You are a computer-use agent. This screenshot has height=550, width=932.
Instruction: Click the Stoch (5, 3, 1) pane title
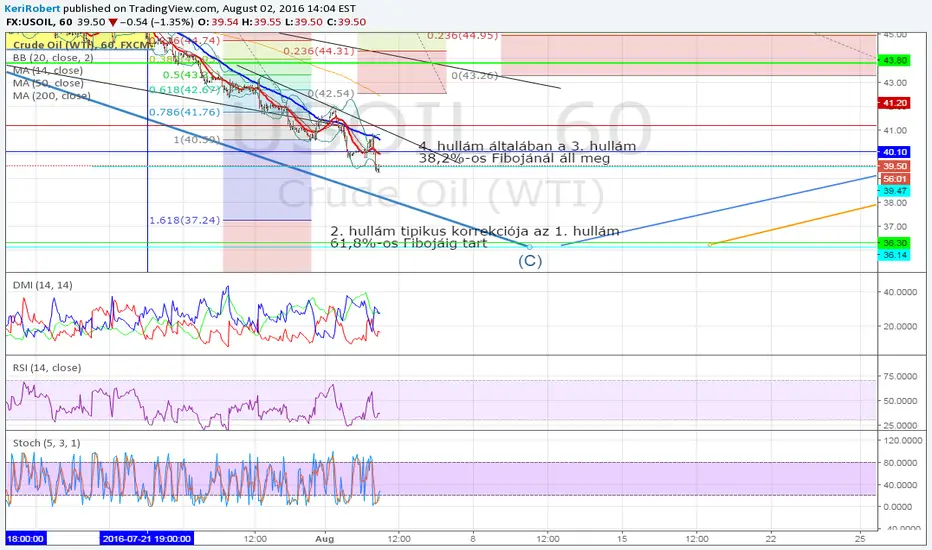pyautogui.click(x=46, y=443)
